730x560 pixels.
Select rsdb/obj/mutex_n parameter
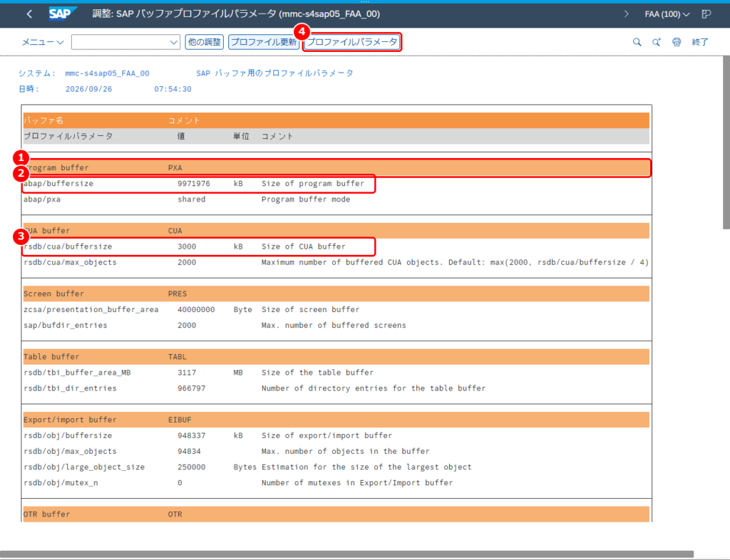pos(61,483)
